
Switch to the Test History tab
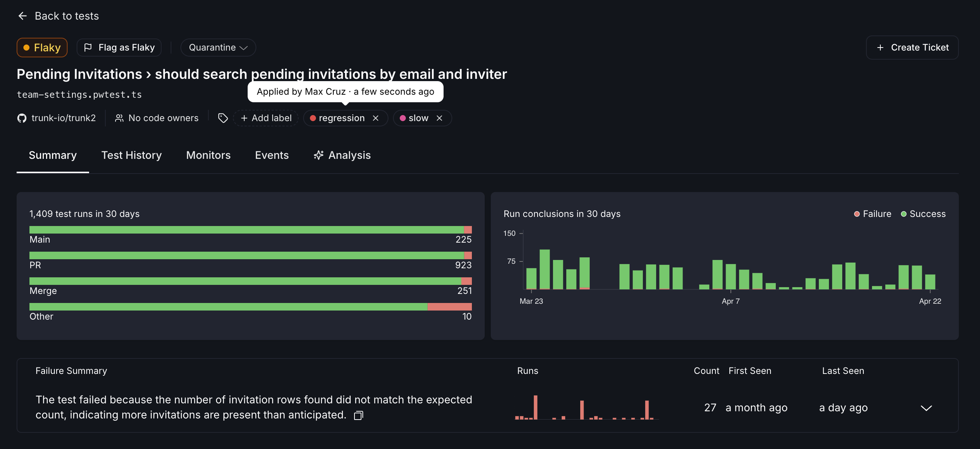point(131,155)
